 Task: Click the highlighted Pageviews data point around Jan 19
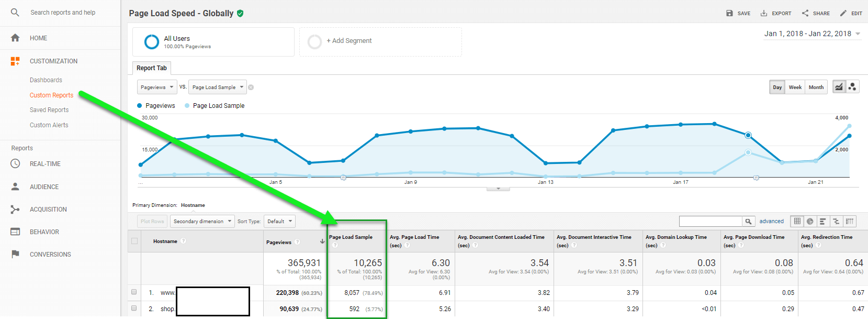[748, 135]
